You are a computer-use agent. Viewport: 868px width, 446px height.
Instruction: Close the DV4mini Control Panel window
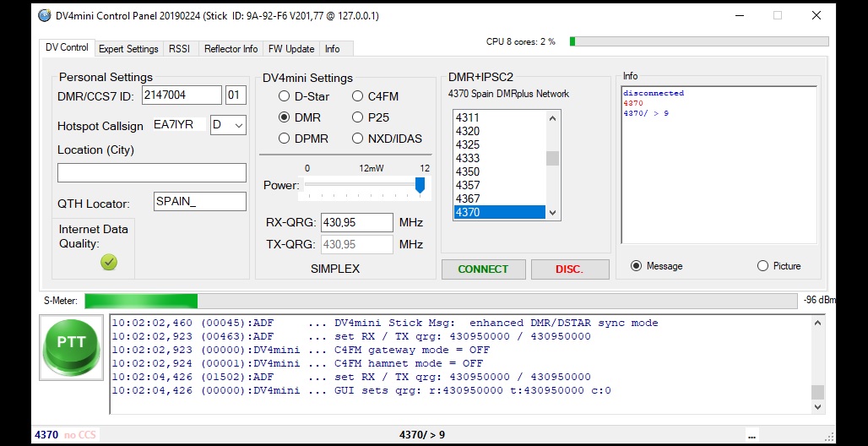point(816,15)
